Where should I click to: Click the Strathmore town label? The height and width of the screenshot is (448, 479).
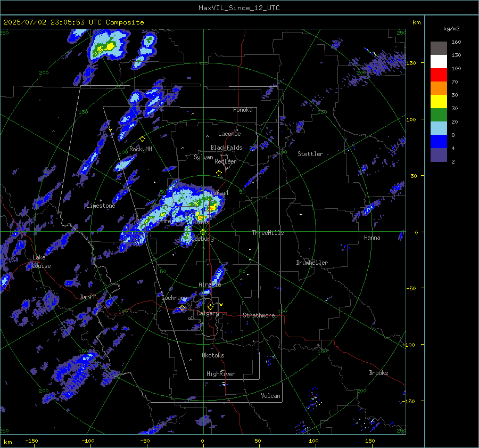click(x=259, y=315)
